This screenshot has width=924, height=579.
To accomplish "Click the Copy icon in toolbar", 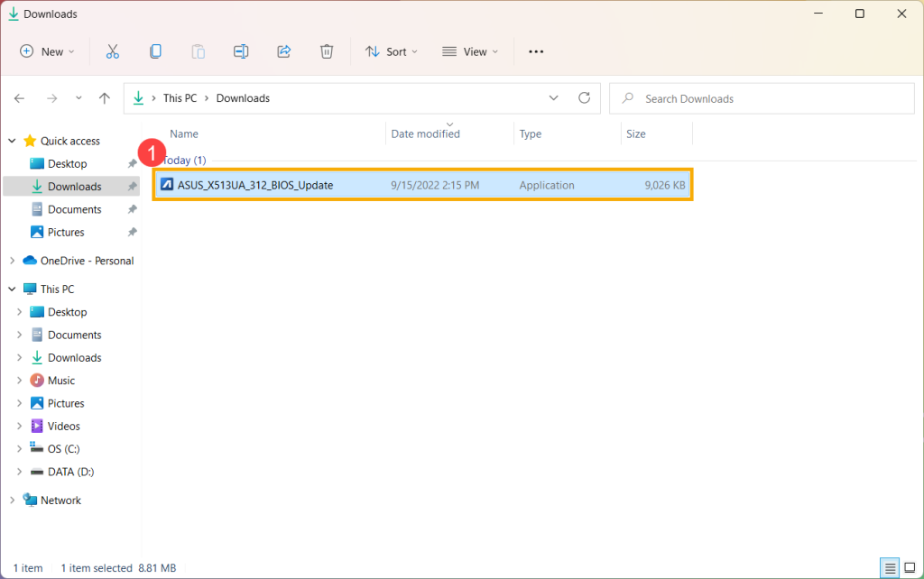I will pyautogui.click(x=155, y=51).
